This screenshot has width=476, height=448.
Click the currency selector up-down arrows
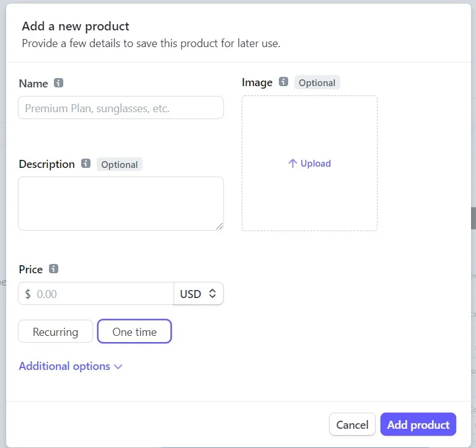coord(212,294)
